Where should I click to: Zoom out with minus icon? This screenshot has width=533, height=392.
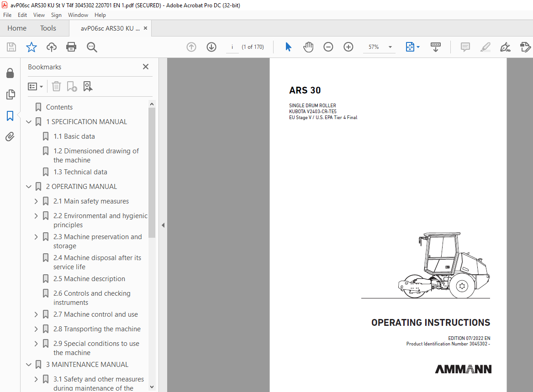click(x=328, y=47)
